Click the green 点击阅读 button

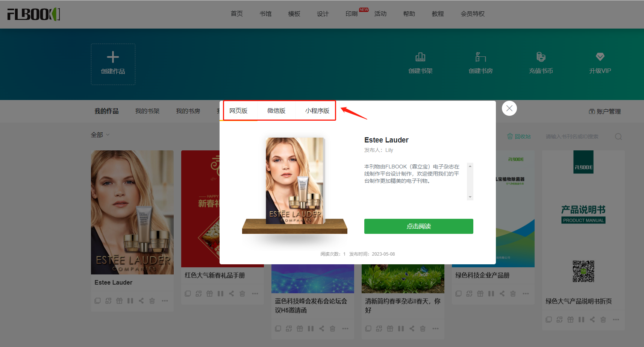[x=418, y=226]
